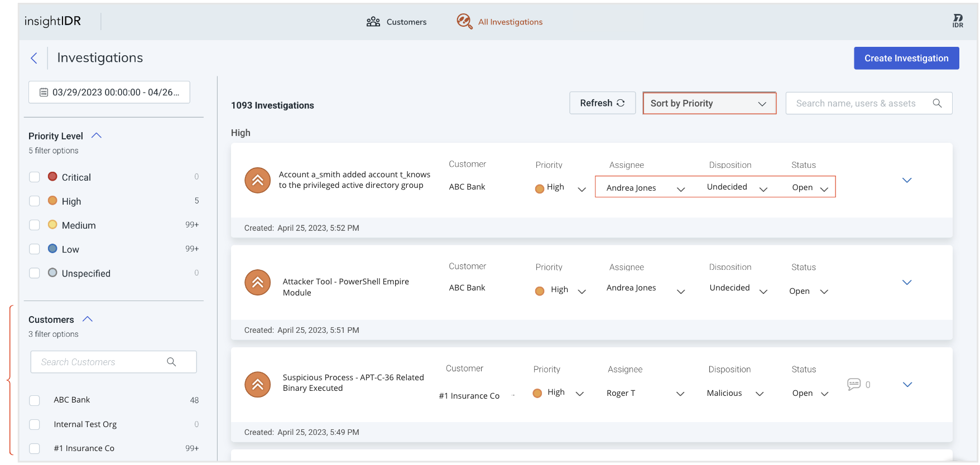Screen dimensions: 980x465
Task: Click orange High priority color dot in filters
Action: pos(52,201)
